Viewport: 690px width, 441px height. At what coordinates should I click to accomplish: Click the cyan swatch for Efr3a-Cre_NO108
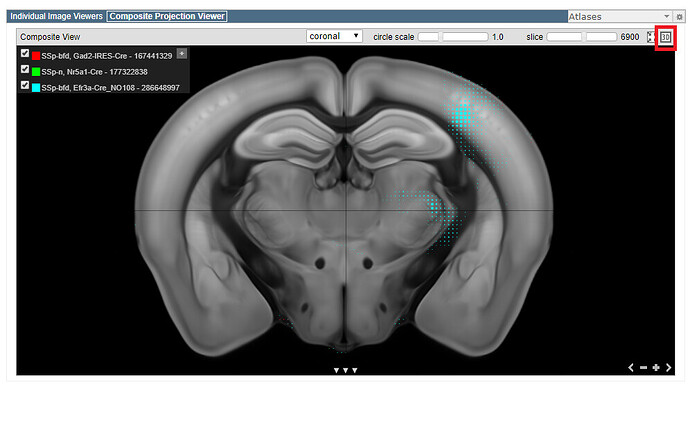(36, 88)
